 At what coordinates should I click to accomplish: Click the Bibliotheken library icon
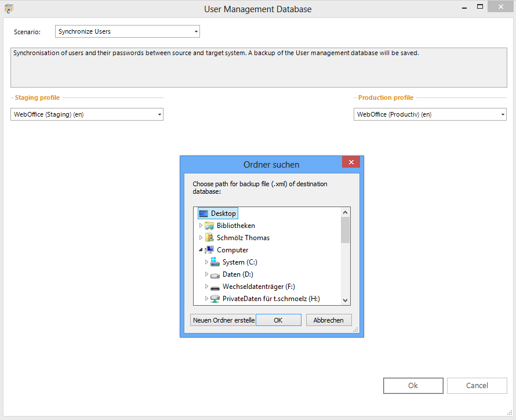[x=210, y=225]
